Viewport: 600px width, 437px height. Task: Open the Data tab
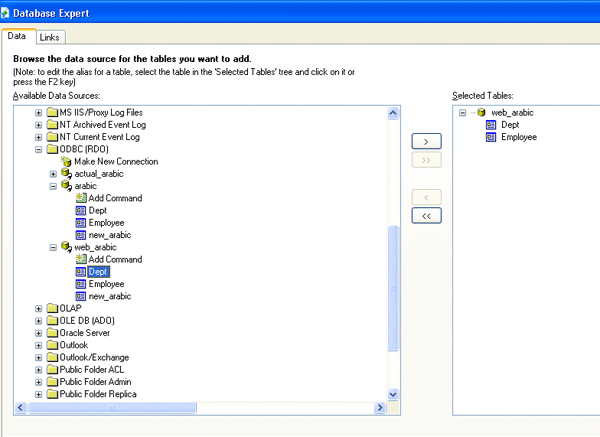[x=17, y=36]
